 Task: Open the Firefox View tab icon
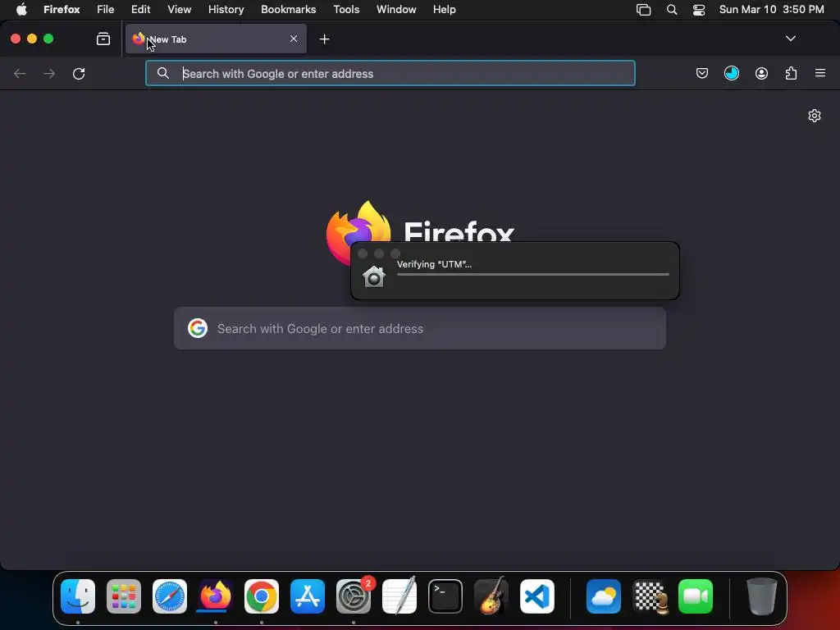click(x=103, y=39)
